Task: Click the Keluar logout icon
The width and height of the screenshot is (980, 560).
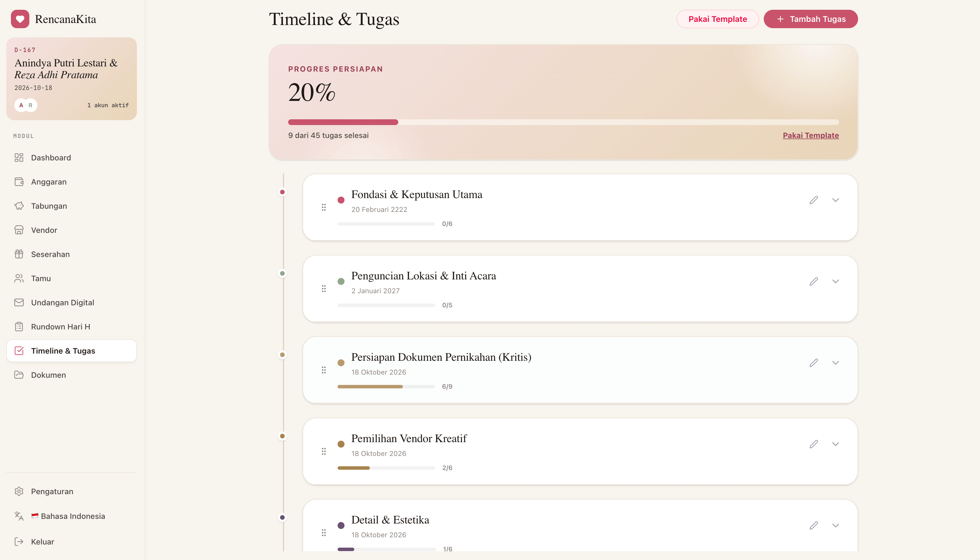Action: pos(19,542)
